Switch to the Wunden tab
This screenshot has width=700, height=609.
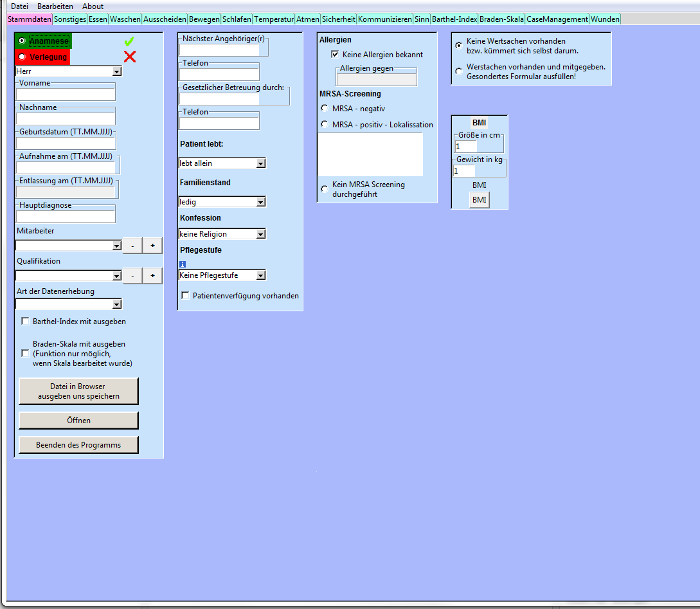(605, 19)
